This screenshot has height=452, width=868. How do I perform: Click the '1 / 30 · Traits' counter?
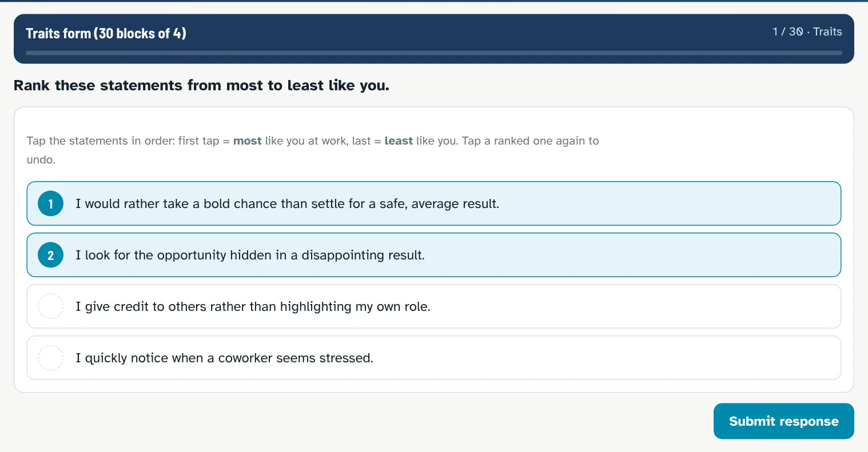point(807,32)
